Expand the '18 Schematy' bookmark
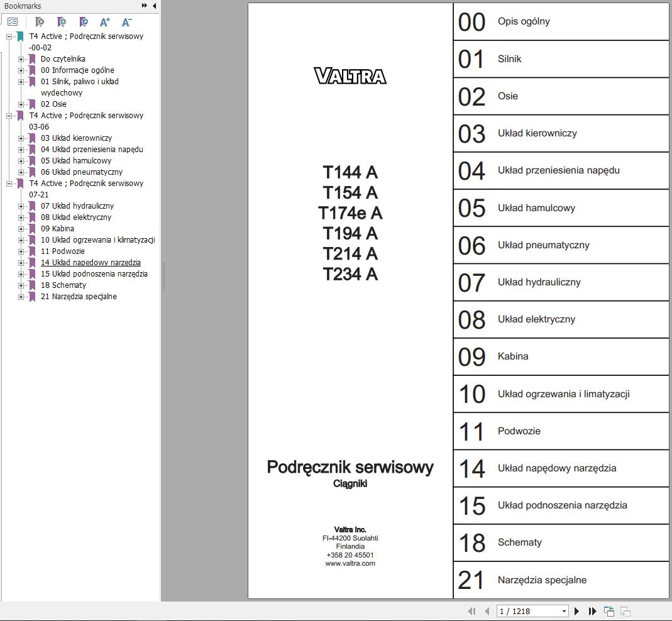This screenshot has height=621, width=672. (x=21, y=285)
